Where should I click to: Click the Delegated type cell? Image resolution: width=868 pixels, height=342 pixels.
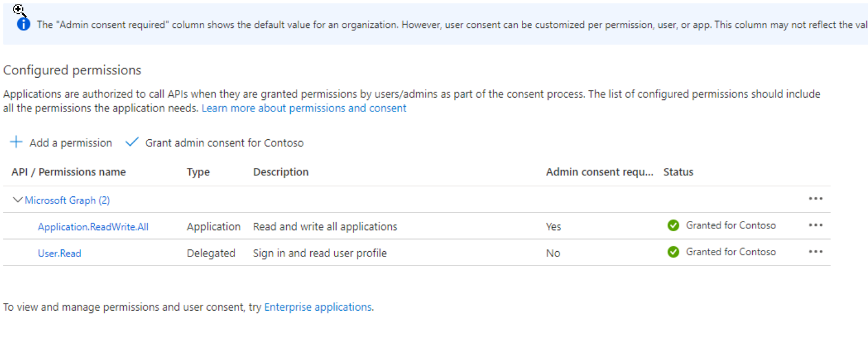tap(211, 253)
